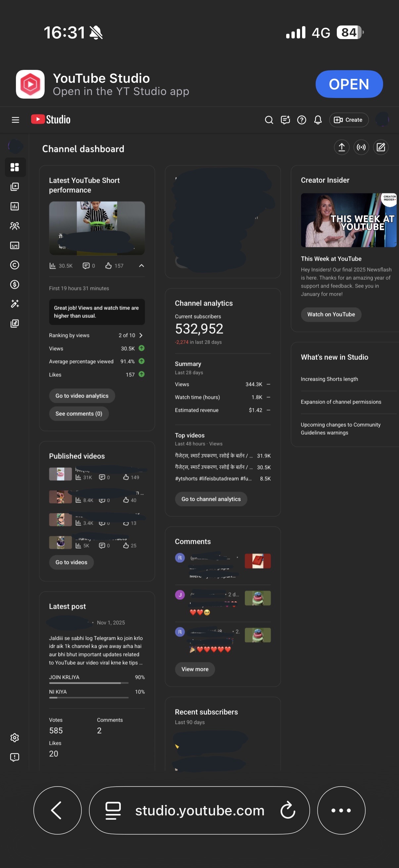Open the help question mark icon
399x868 pixels.
[301, 120]
